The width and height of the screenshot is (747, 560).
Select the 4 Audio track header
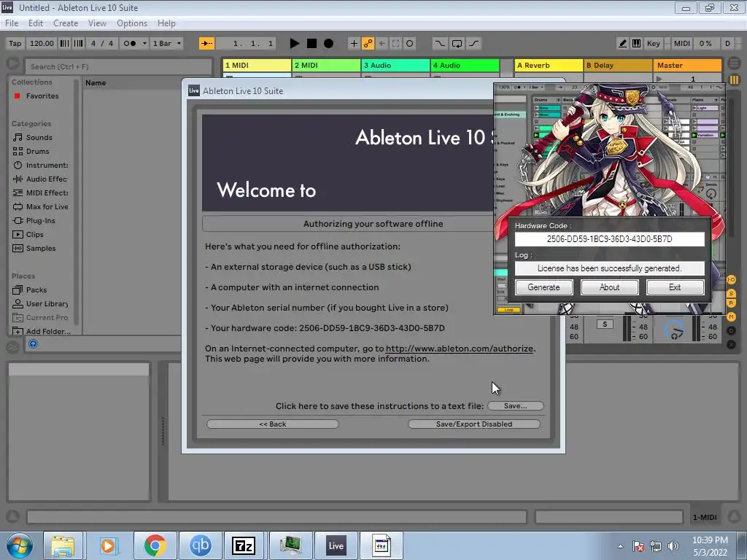pos(465,65)
